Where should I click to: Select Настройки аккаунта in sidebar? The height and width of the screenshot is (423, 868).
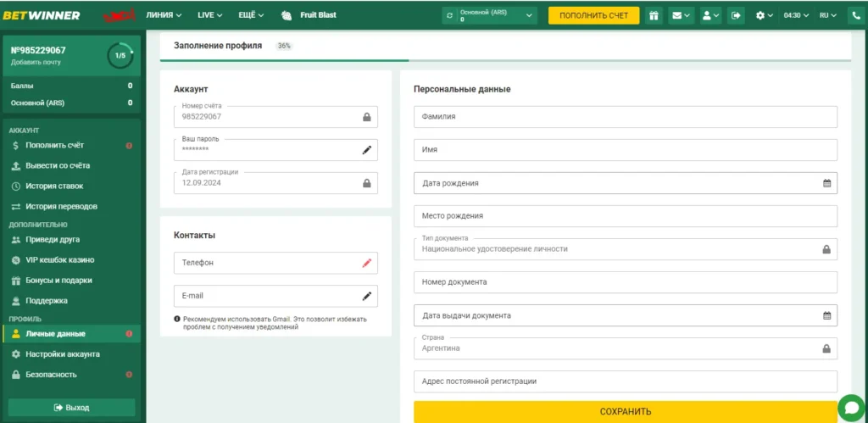[63, 354]
